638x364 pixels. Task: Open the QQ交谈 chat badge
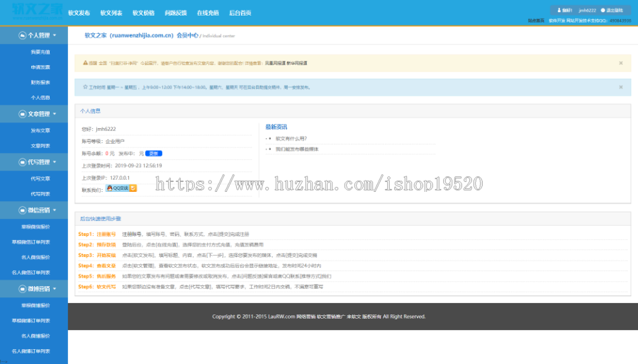pyautogui.click(x=121, y=188)
